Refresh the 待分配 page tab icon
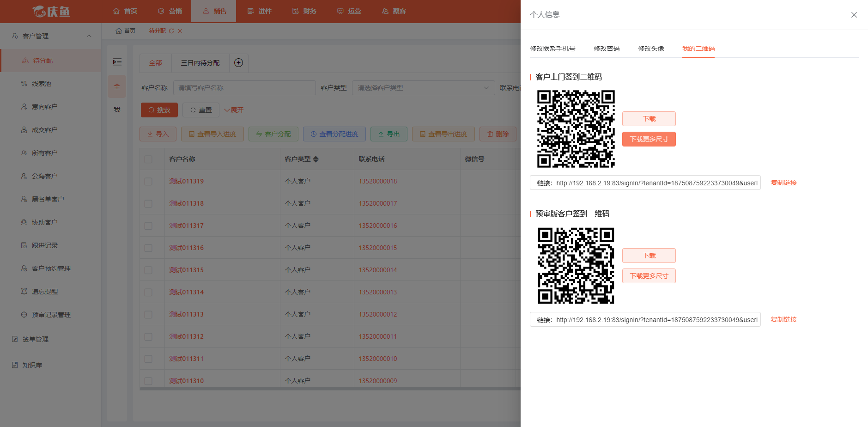Image resolution: width=868 pixels, height=427 pixels. [171, 31]
